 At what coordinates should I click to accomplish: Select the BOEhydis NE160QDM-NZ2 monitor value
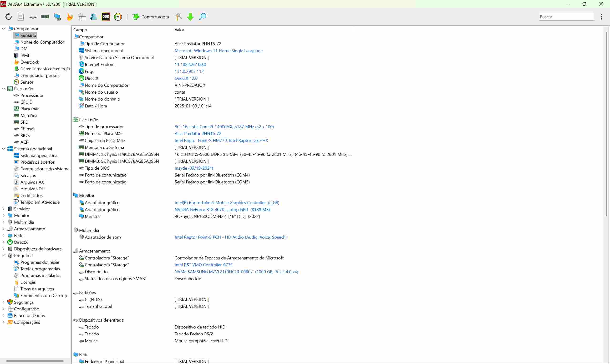(x=217, y=216)
